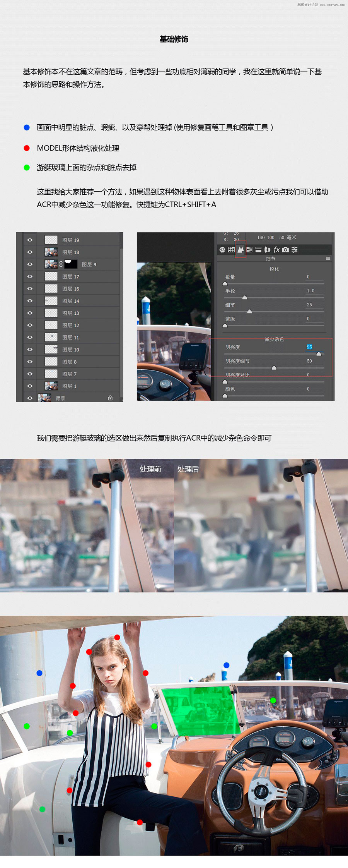Select layer name 图层 7
The width and height of the screenshot is (348, 868).
70,374
